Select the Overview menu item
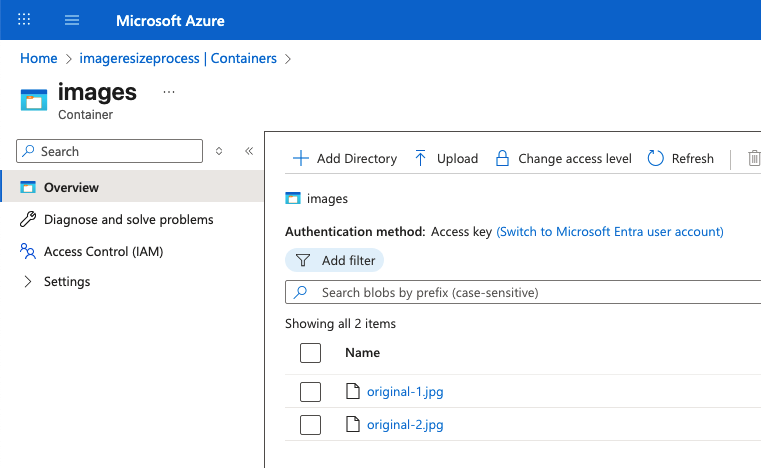Screen dimensions: 761x468 (71, 187)
